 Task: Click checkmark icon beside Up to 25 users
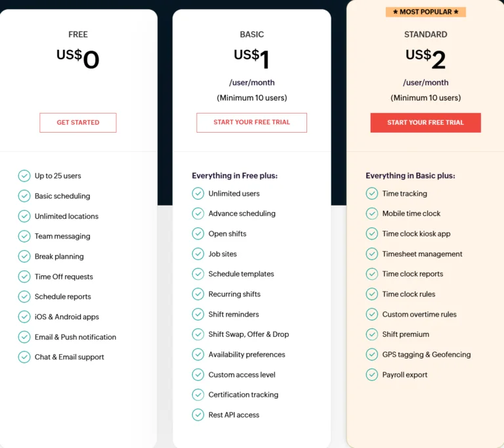(x=24, y=176)
